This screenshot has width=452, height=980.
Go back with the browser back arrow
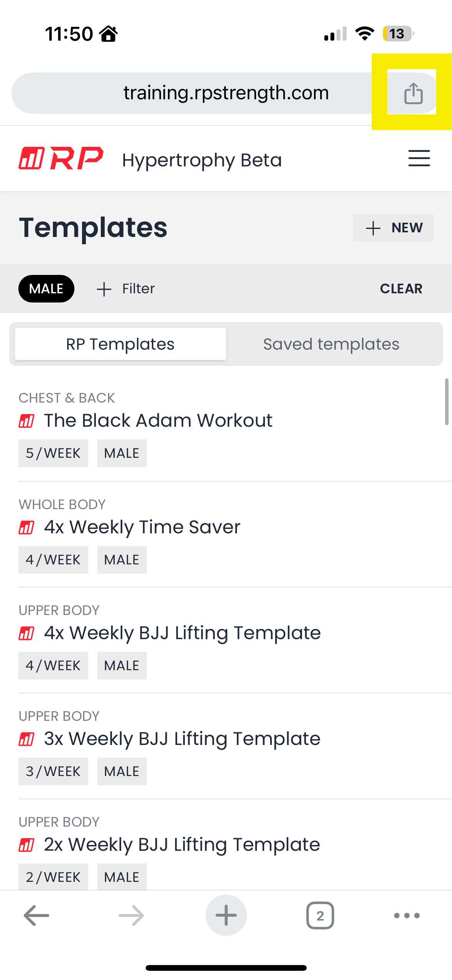coord(36,916)
